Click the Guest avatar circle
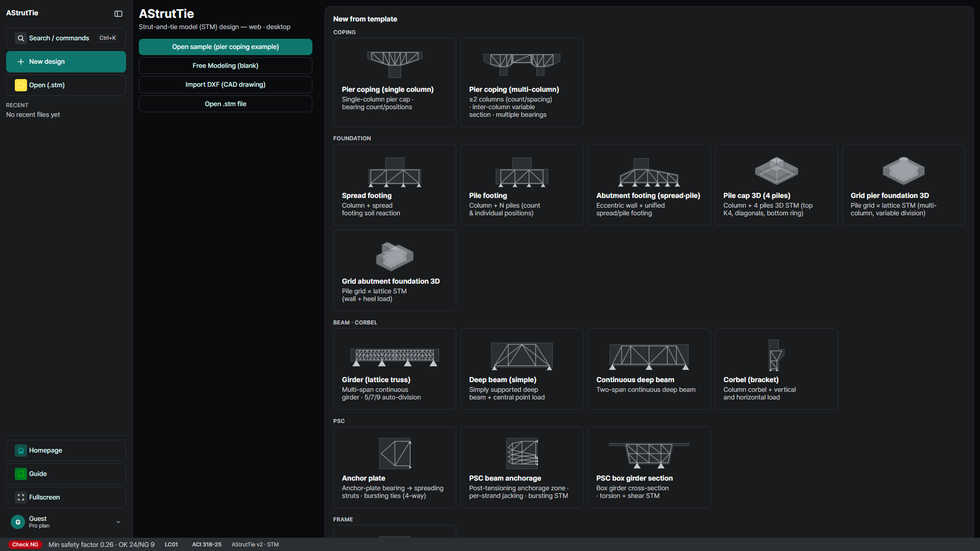The width and height of the screenshot is (980, 551). coord(18,522)
